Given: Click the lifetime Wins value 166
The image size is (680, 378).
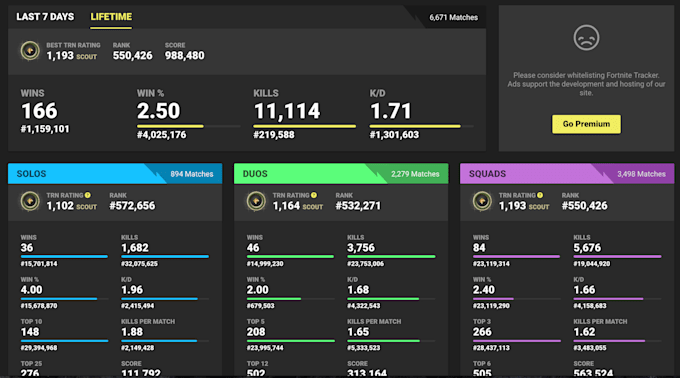Looking at the screenshot, I should click(x=39, y=111).
